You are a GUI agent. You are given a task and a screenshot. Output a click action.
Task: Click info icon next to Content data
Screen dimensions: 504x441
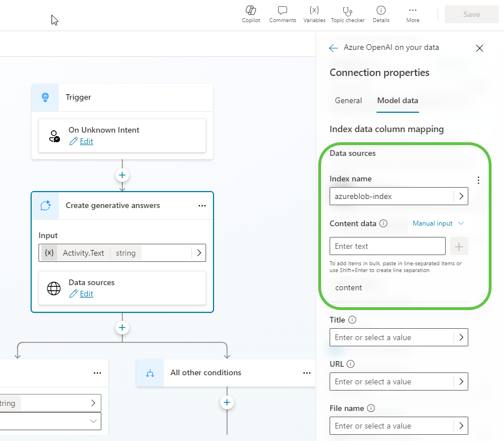383,223
